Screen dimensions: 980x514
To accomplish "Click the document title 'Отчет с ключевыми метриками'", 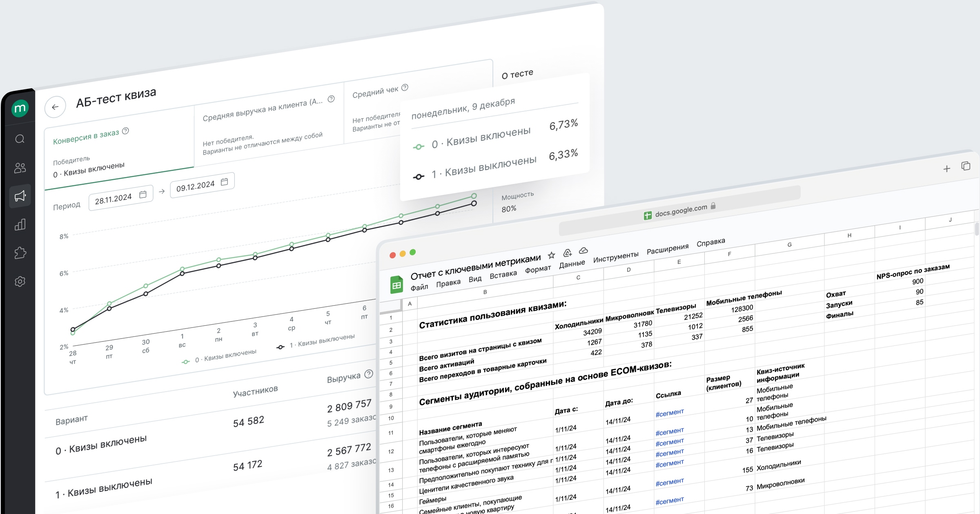I will tap(476, 267).
